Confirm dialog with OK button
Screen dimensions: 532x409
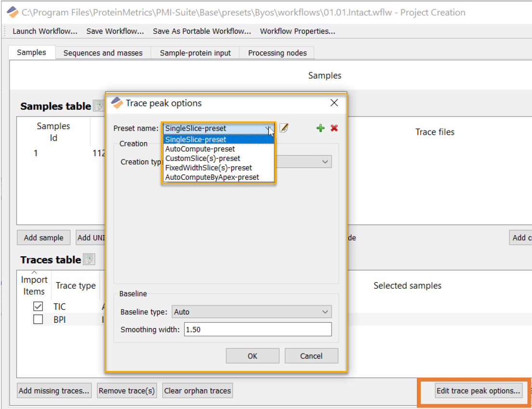(x=253, y=356)
